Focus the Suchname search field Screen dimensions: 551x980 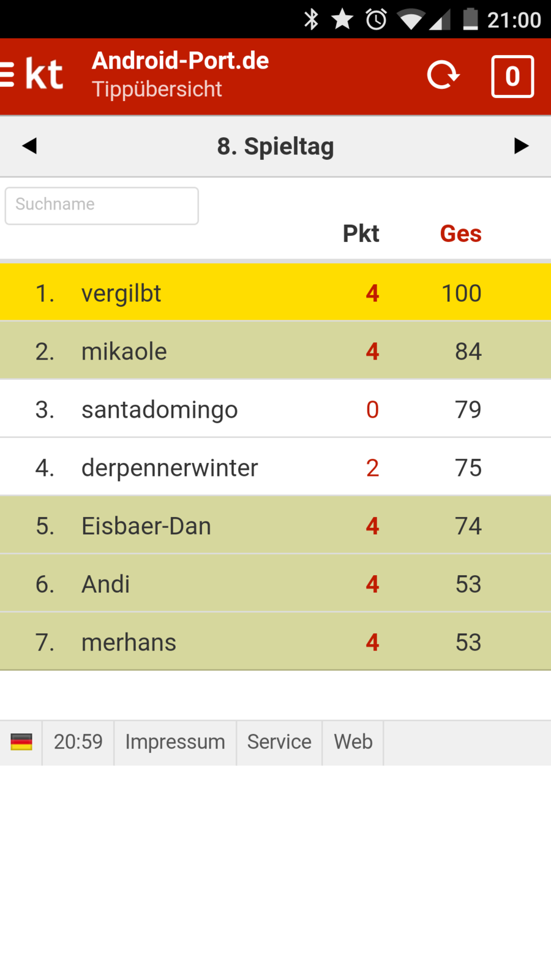click(x=102, y=205)
